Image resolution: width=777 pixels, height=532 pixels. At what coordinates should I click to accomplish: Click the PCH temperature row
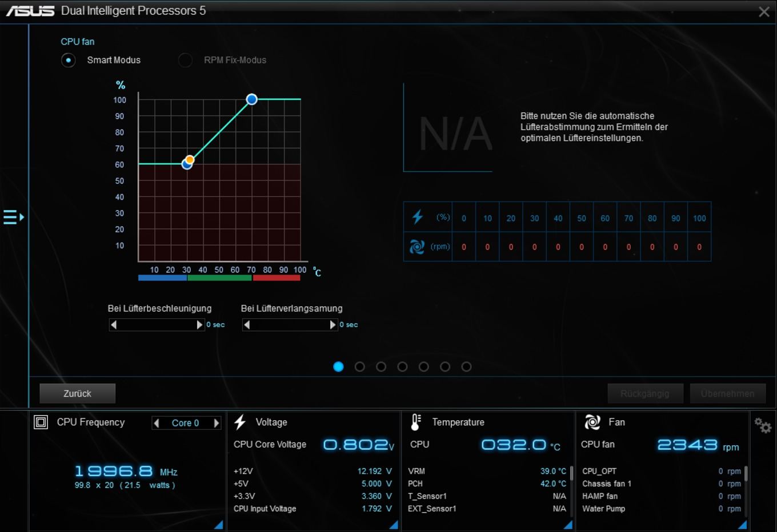click(487, 483)
